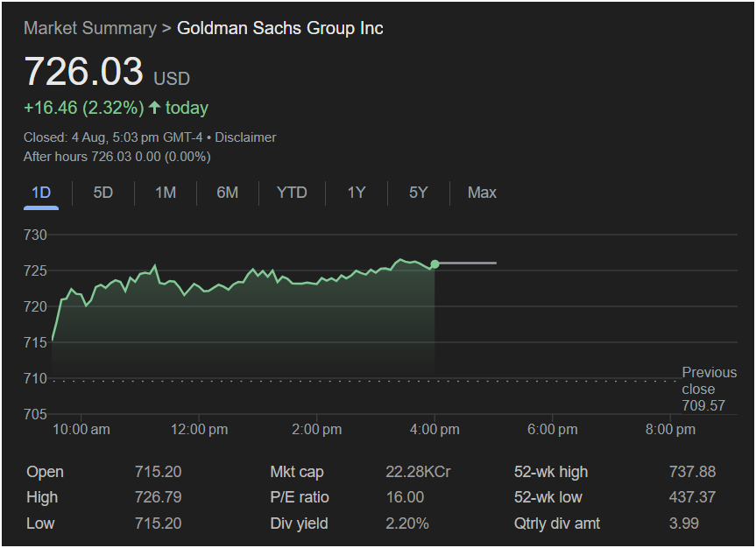Show the Max time range chart
The height and width of the screenshot is (548, 756).
[x=482, y=193]
